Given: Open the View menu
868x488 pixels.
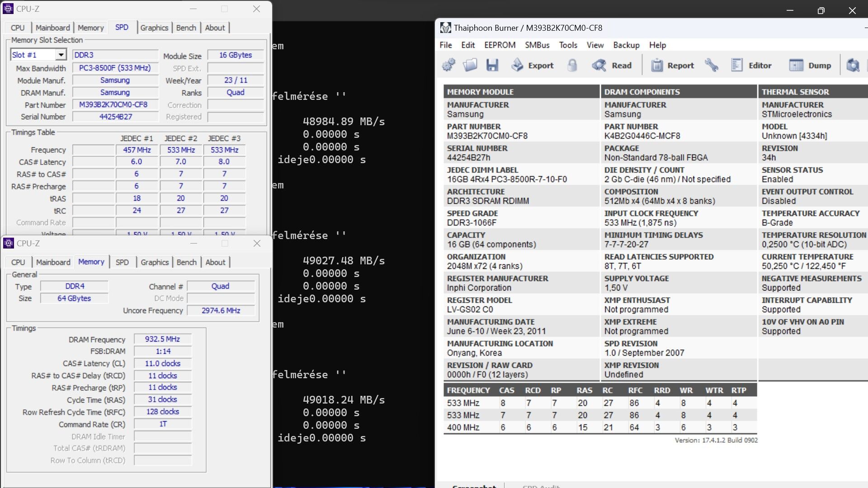Looking at the screenshot, I should pos(595,45).
